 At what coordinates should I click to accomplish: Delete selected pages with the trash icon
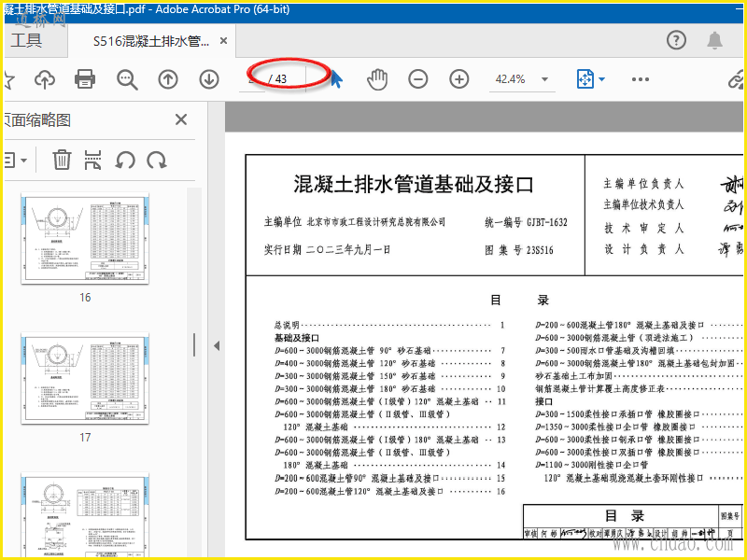(62, 160)
